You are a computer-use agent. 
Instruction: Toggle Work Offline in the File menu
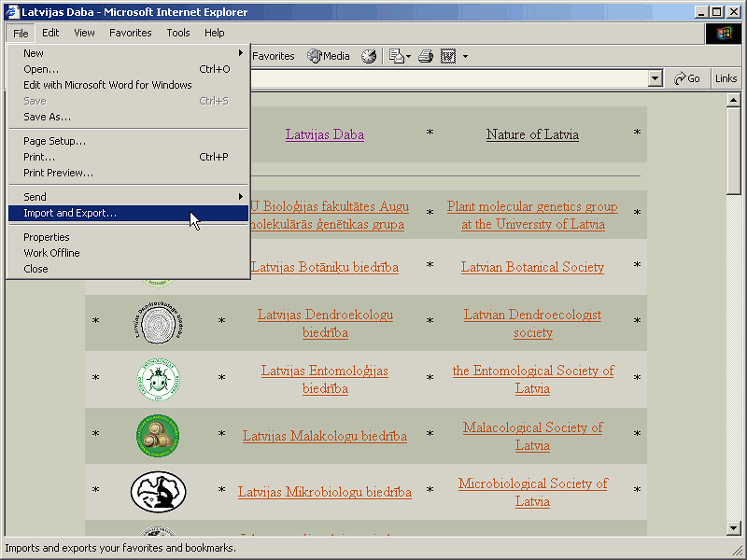[128, 253]
